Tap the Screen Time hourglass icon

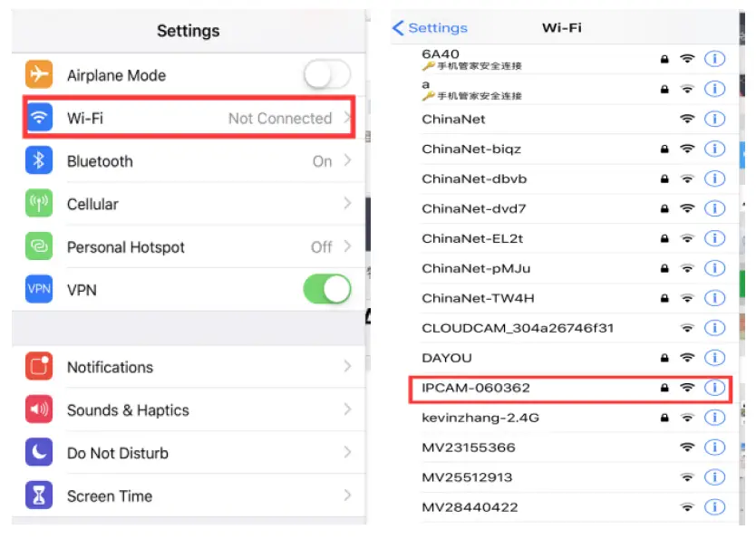pyautogui.click(x=39, y=496)
